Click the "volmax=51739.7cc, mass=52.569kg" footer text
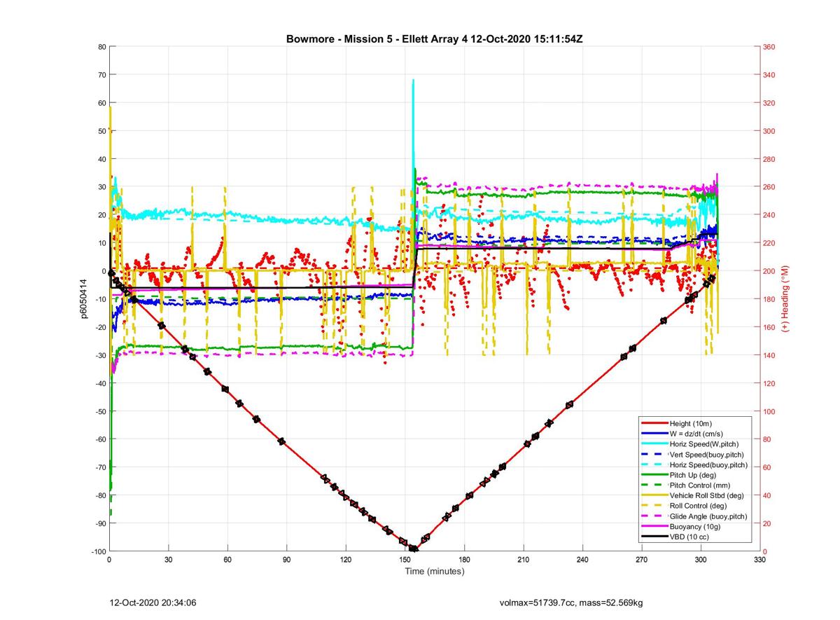This screenshot has width=840, height=620. coord(571,602)
